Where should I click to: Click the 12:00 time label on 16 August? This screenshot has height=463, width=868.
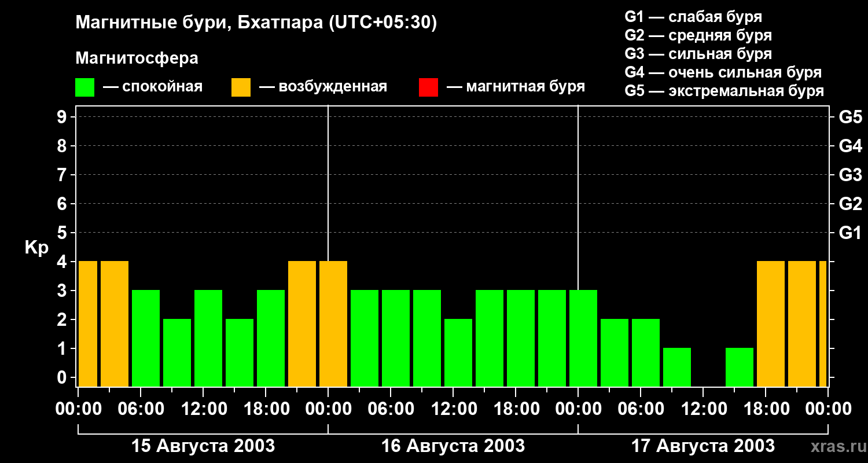(x=453, y=409)
